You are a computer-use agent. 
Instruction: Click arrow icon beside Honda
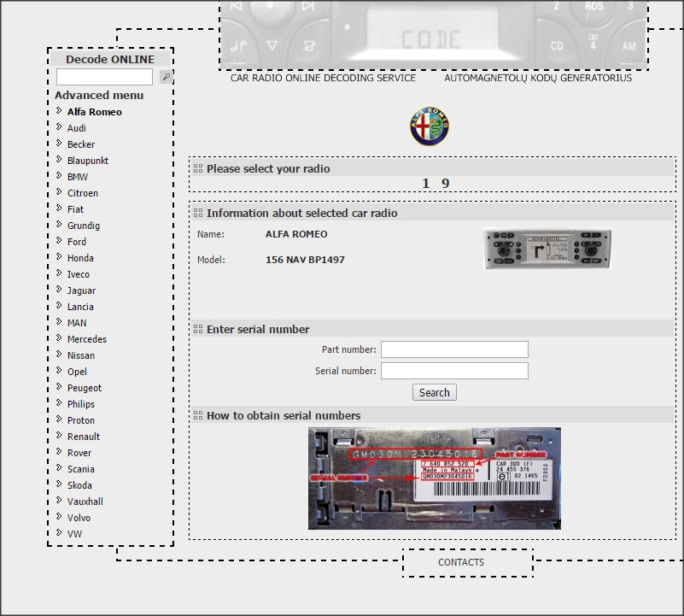59,256
